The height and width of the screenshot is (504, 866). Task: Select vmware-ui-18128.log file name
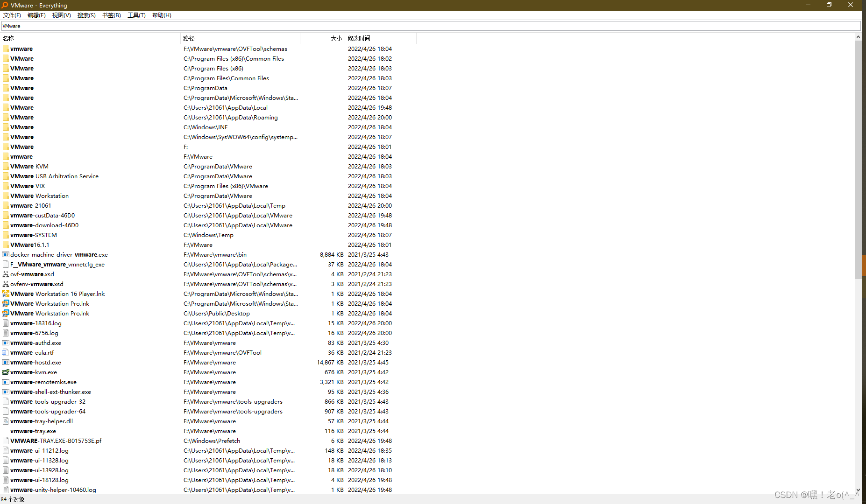pos(39,480)
